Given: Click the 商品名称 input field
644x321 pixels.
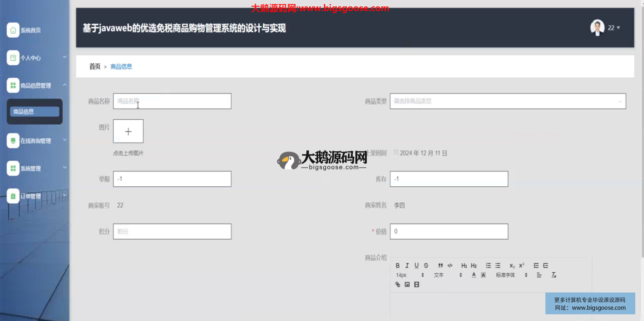Looking at the screenshot, I should 172,101.
